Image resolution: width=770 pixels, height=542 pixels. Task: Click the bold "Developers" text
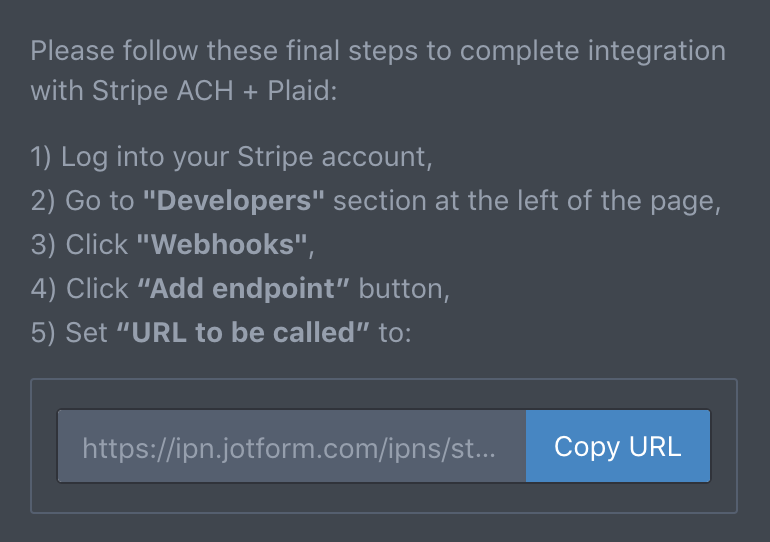pos(234,201)
